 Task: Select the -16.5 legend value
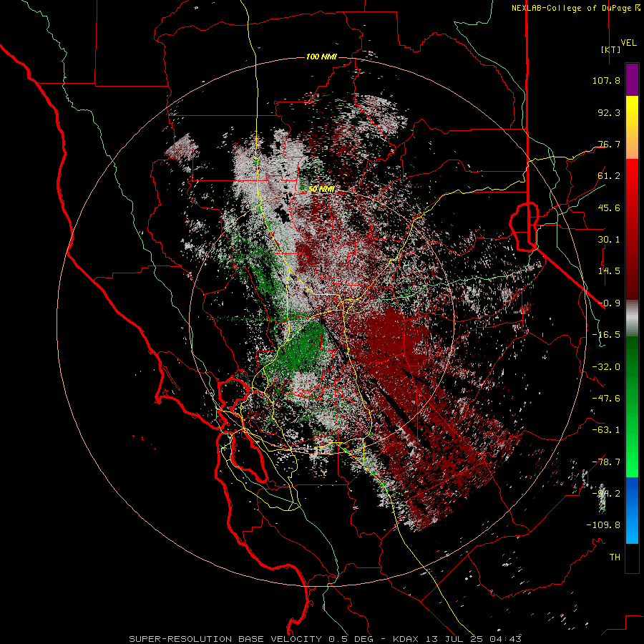click(x=606, y=335)
